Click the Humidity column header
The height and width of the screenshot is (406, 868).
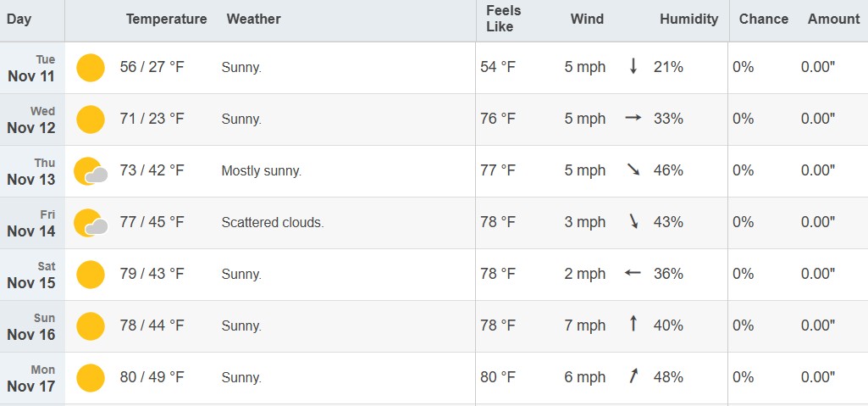click(x=688, y=19)
